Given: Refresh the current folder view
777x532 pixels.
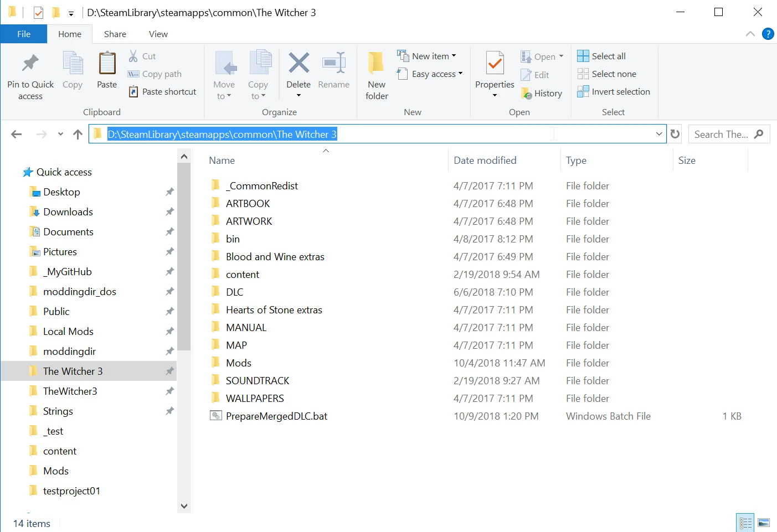Looking at the screenshot, I should point(675,134).
